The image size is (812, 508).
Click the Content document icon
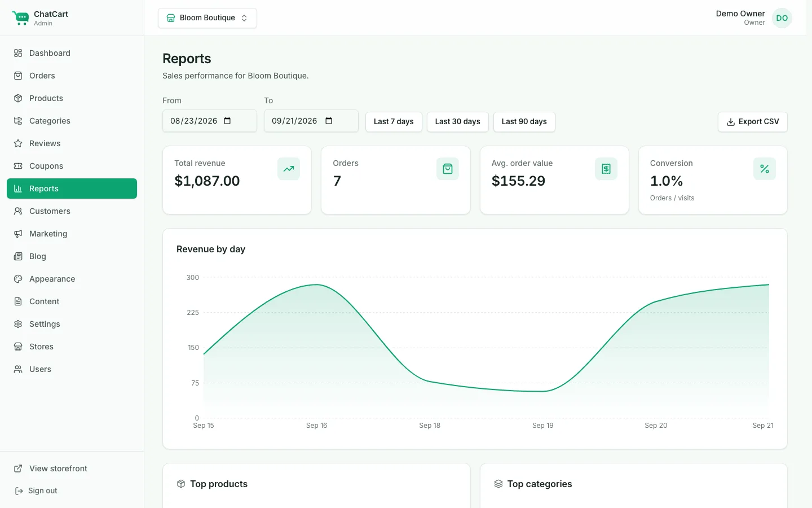click(x=18, y=301)
